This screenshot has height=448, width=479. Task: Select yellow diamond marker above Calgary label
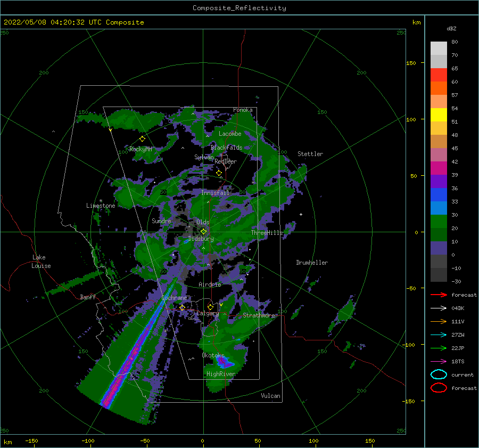click(x=210, y=307)
